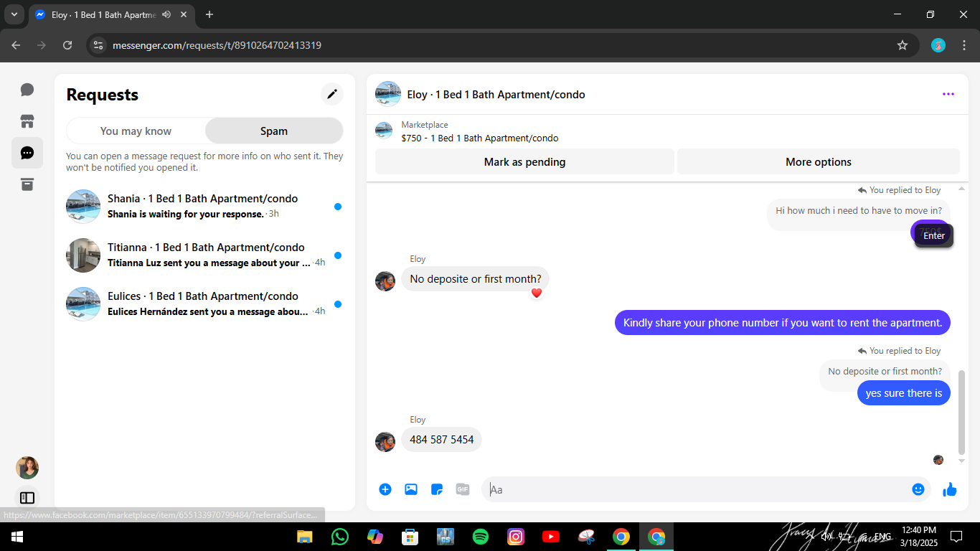Send a thumbs-up like
980x551 pixels.
(950, 489)
